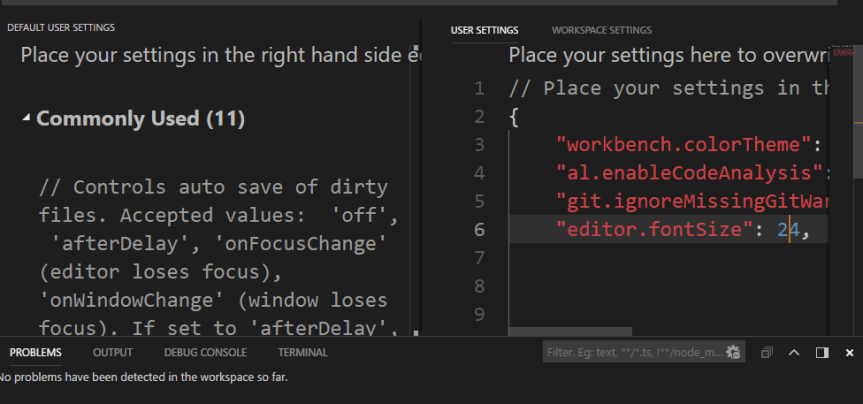Close the bottom panel with X
This screenshot has height=404, width=863.
point(849,352)
